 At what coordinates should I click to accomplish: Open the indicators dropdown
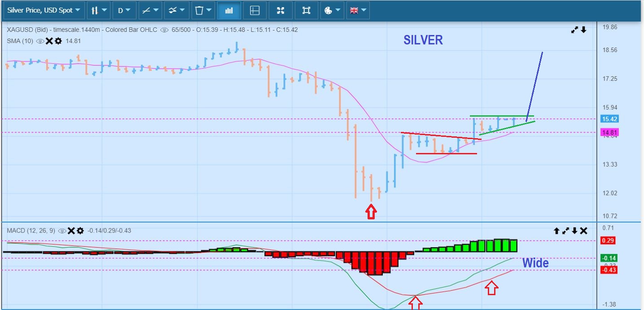[176, 10]
